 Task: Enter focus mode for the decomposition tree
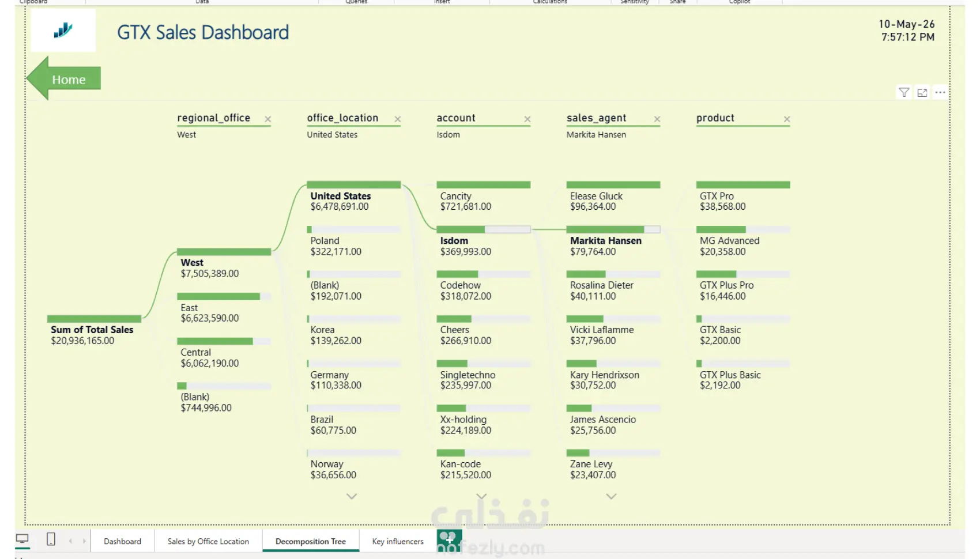click(x=922, y=92)
